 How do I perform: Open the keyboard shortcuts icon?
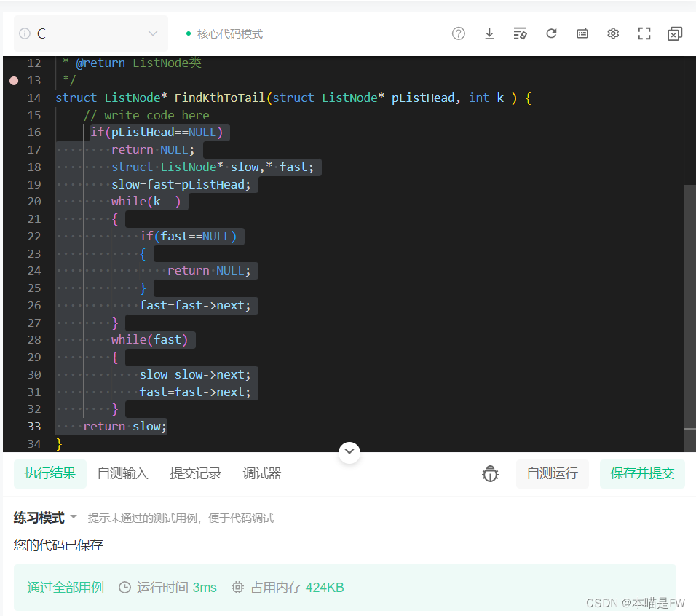582,33
